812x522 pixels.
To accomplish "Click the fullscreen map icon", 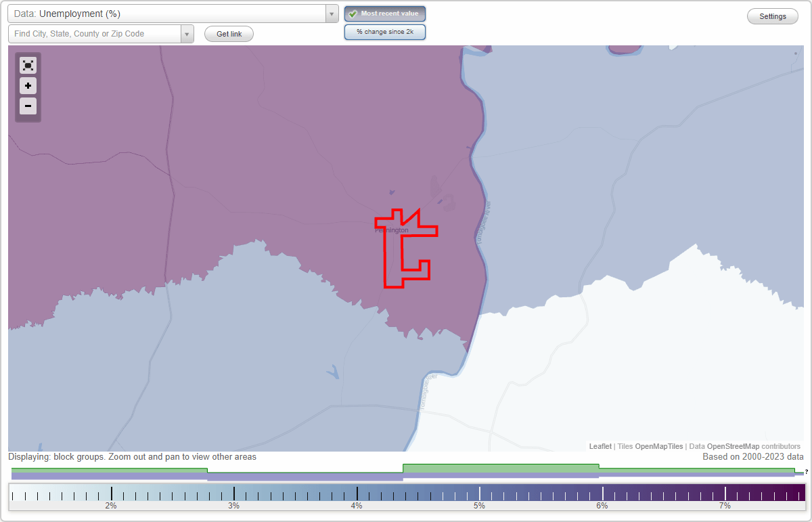I will click(28, 65).
